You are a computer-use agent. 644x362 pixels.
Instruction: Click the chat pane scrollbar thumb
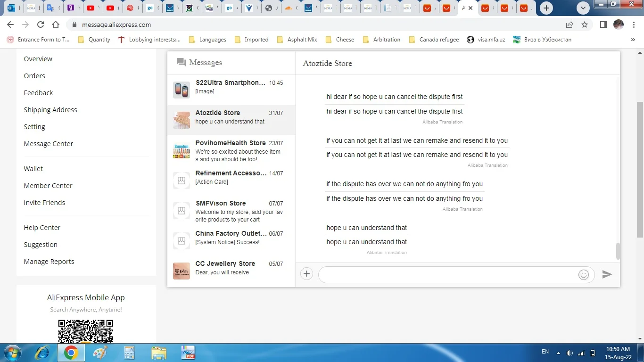click(618, 251)
